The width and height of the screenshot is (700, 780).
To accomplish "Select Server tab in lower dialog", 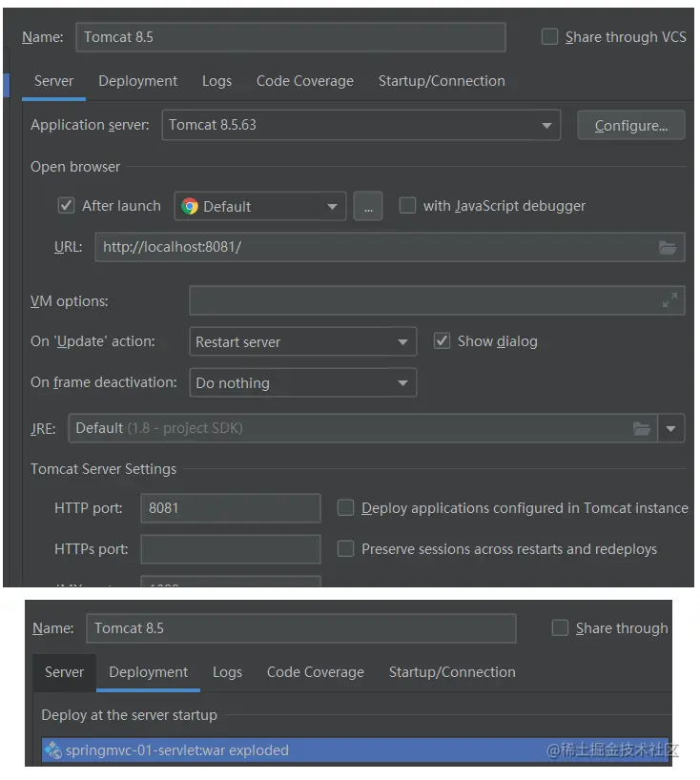I will point(64,672).
